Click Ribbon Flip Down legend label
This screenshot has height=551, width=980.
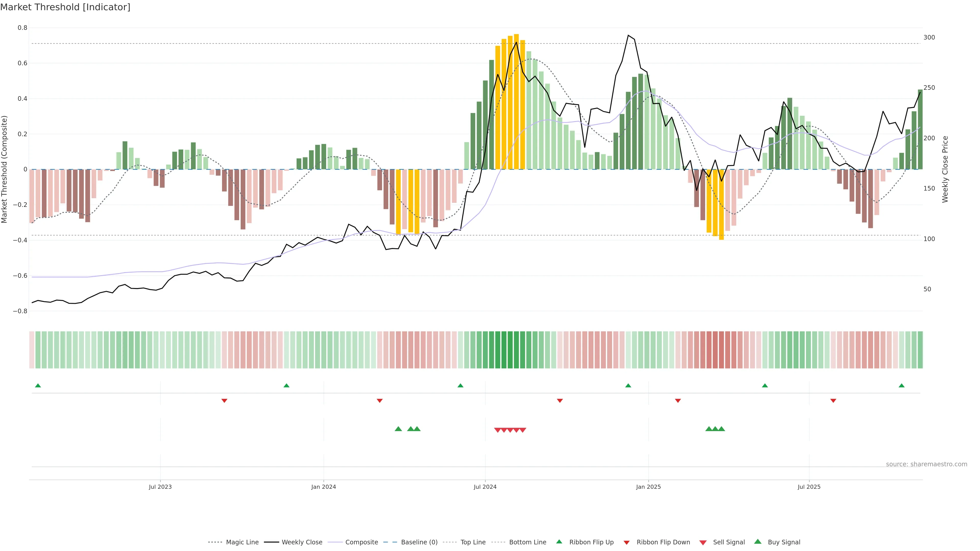point(663,542)
